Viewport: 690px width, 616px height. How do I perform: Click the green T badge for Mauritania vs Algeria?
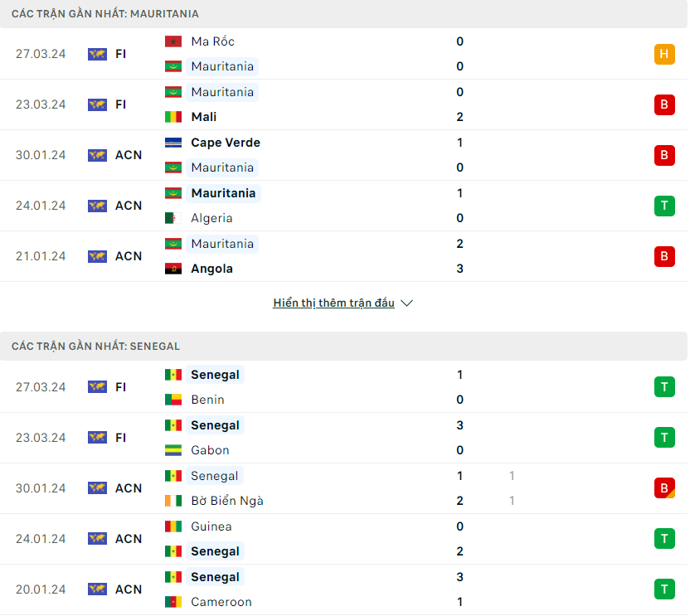coord(664,206)
